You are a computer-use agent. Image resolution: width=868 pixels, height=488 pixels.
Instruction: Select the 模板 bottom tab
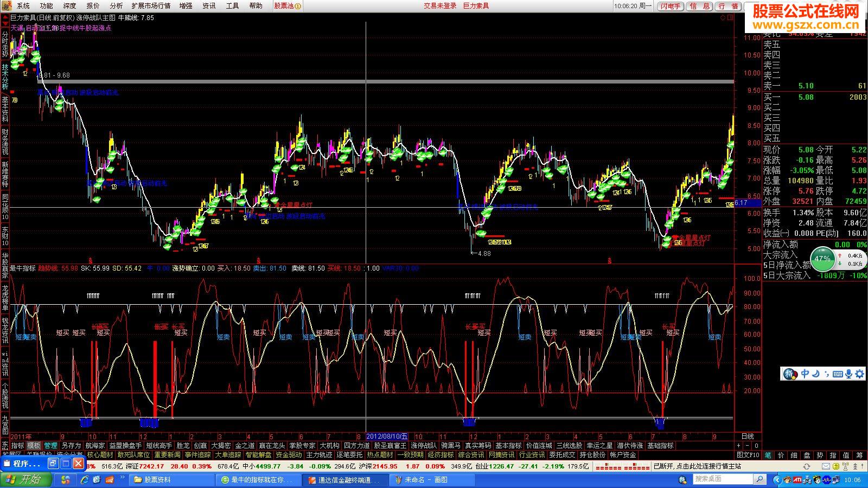pyautogui.click(x=34, y=446)
